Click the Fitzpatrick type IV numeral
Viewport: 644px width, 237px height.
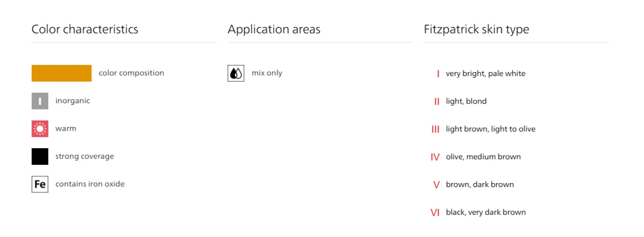(x=435, y=157)
